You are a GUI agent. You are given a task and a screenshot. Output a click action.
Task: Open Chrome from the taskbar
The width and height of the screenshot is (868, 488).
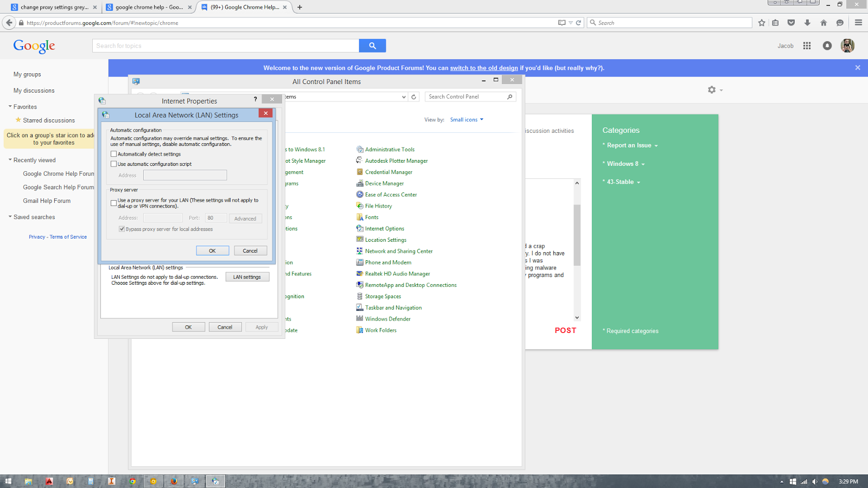132,481
